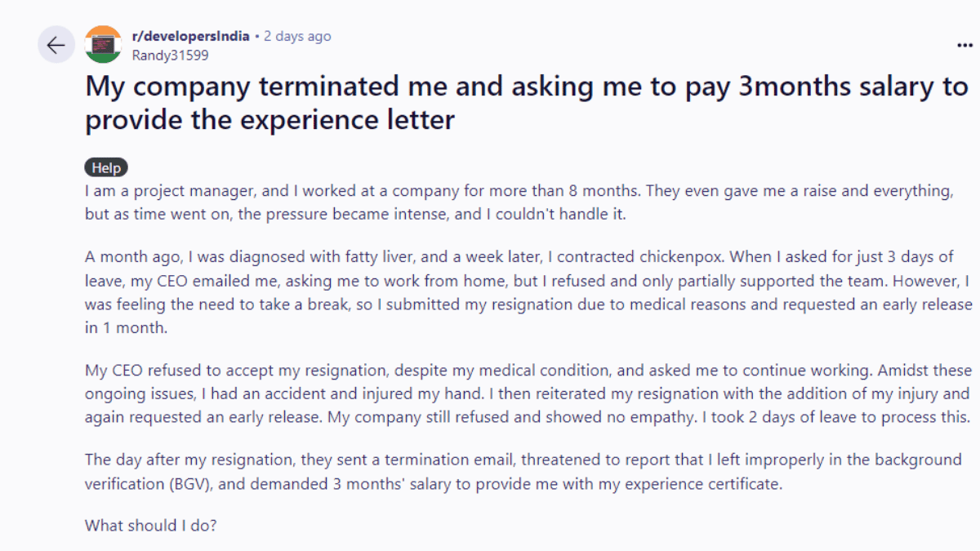Click the paragraph starting "The day after"
The image size is (980, 551).
click(523, 471)
